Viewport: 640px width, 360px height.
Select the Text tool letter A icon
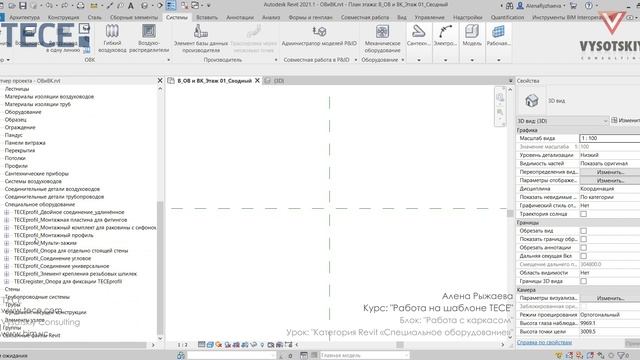click(131, 6)
